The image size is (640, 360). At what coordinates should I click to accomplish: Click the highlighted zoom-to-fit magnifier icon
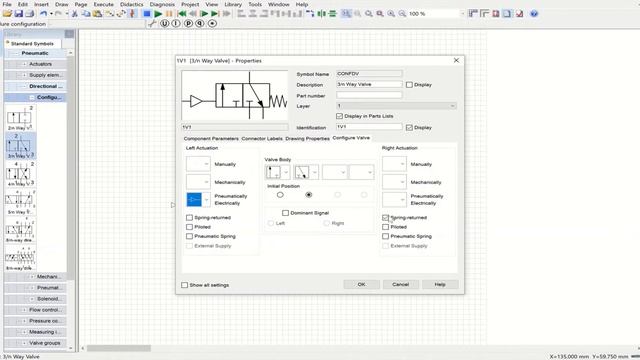(346, 13)
